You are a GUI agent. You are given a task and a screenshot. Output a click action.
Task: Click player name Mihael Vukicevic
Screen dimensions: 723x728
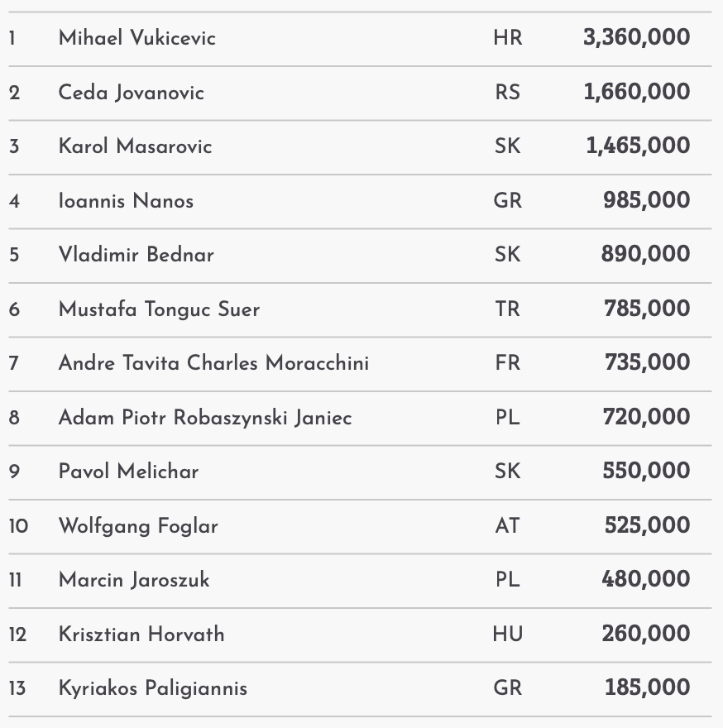pyautogui.click(x=136, y=38)
